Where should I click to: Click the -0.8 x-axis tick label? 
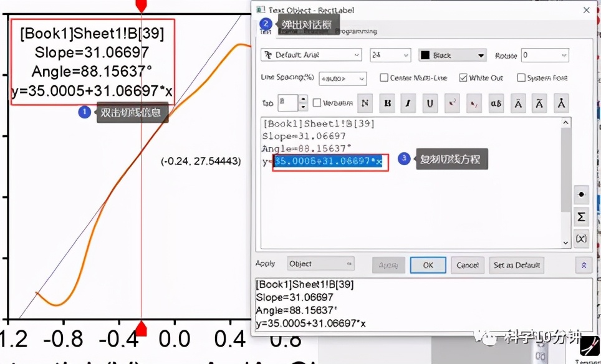pyautogui.click(x=63, y=340)
